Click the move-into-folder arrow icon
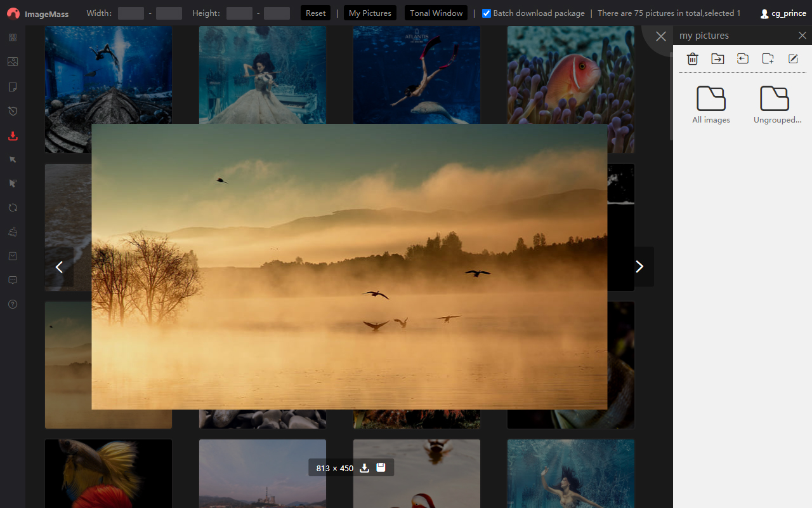Viewport: 812px width, 508px height. click(717, 58)
